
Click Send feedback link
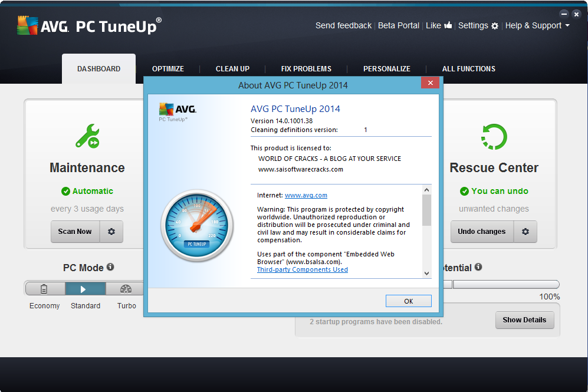click(343, 25)
